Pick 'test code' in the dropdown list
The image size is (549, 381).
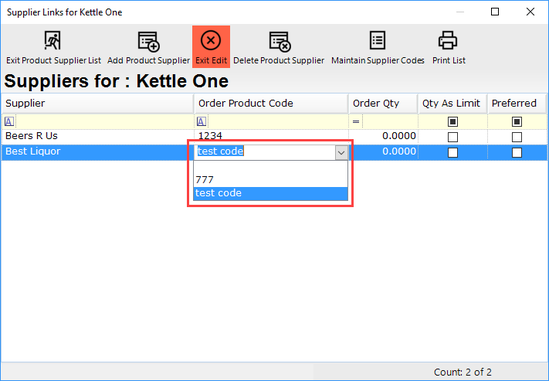pyautogui.click(x=270, y=193)
